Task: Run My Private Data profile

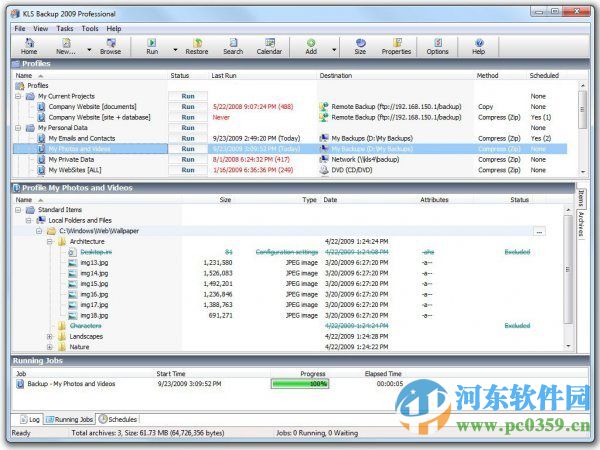Action: (188, 160)
